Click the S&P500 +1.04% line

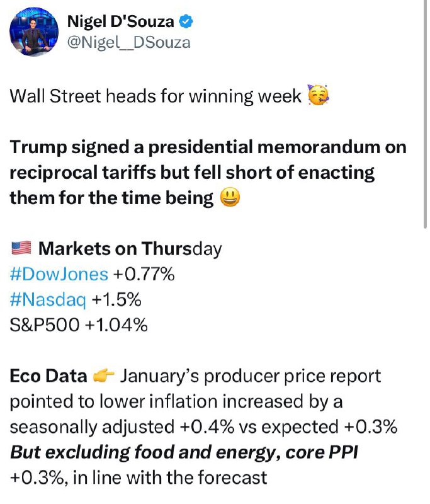click(79, 325)
